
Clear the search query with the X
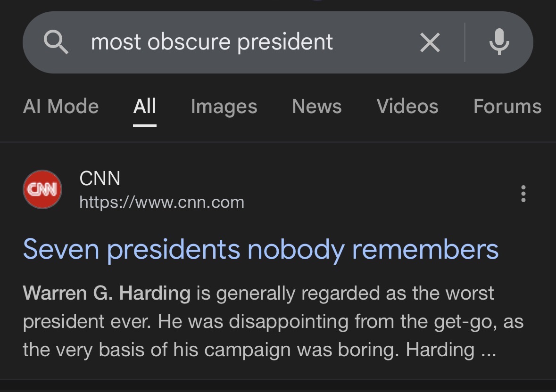pyautogui.click(x=430, y=43)
